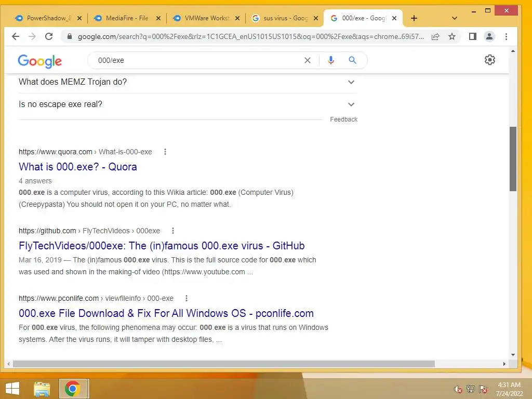Click the github.com FlyTechVideos URL
The width and height of the screenshot is (532, 399).
point(89,231)
